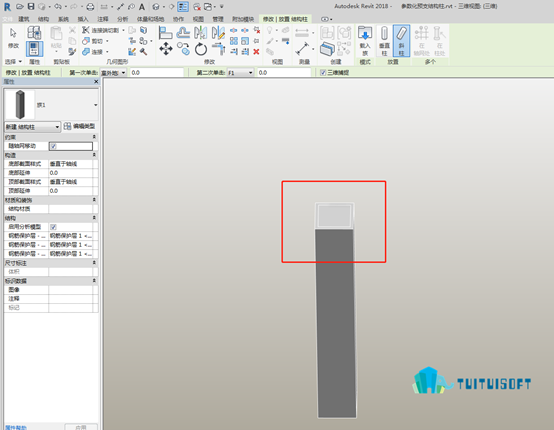Click the Cut button in Geometry panel

pos(94,41)
